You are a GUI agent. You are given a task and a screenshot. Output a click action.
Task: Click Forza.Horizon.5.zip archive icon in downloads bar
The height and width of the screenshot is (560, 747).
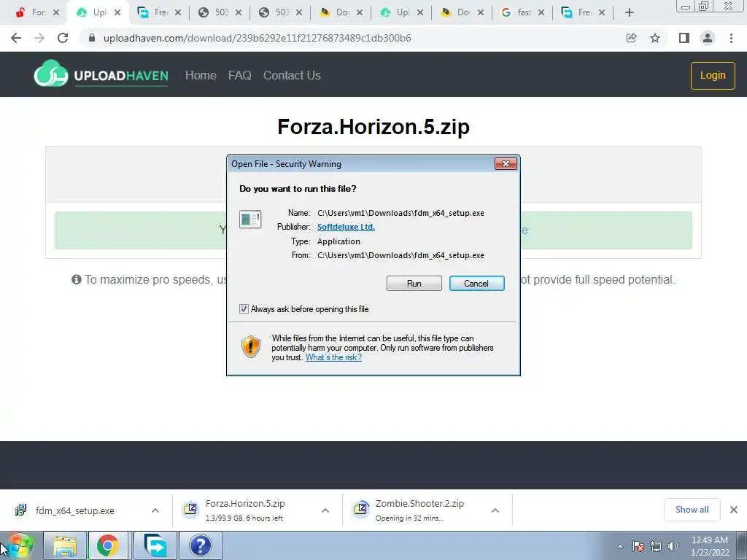coord(190,509)
